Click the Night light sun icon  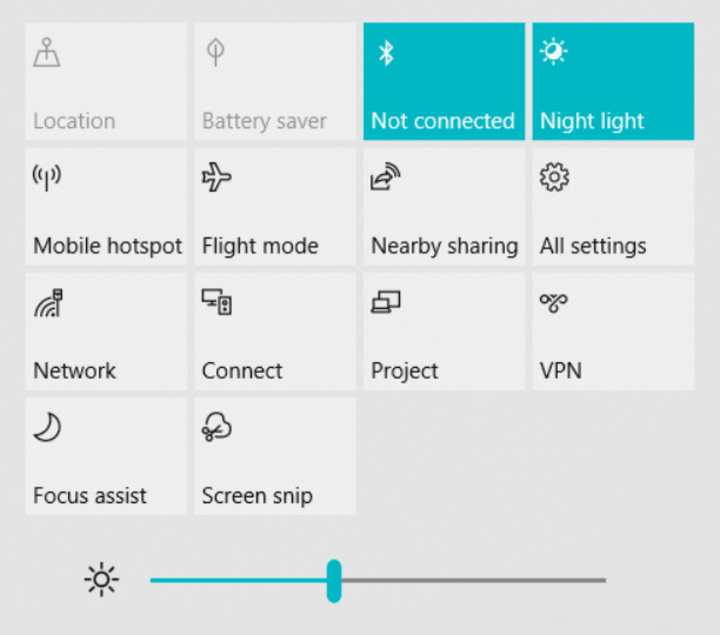click(554, 51)
